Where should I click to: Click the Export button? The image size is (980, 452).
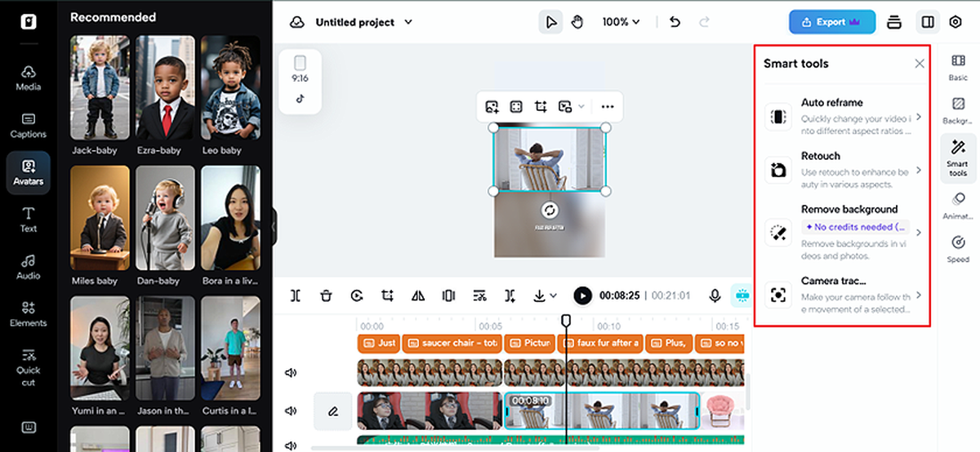point(831,22)
